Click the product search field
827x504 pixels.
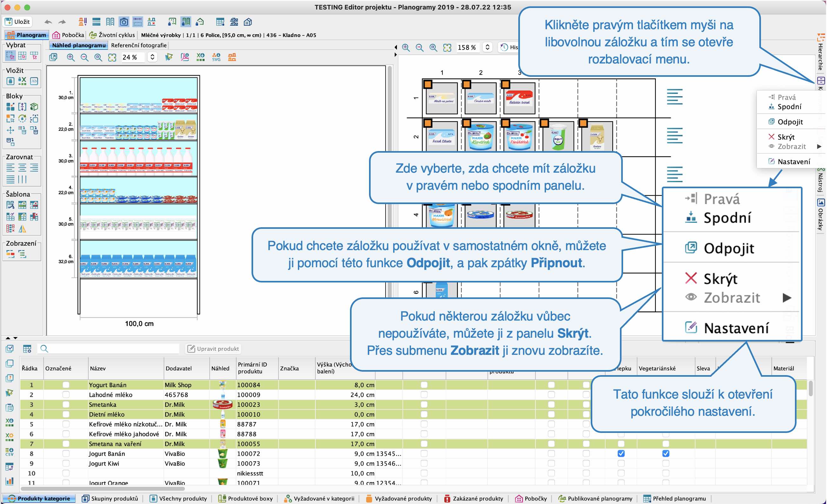click(109, 349)
